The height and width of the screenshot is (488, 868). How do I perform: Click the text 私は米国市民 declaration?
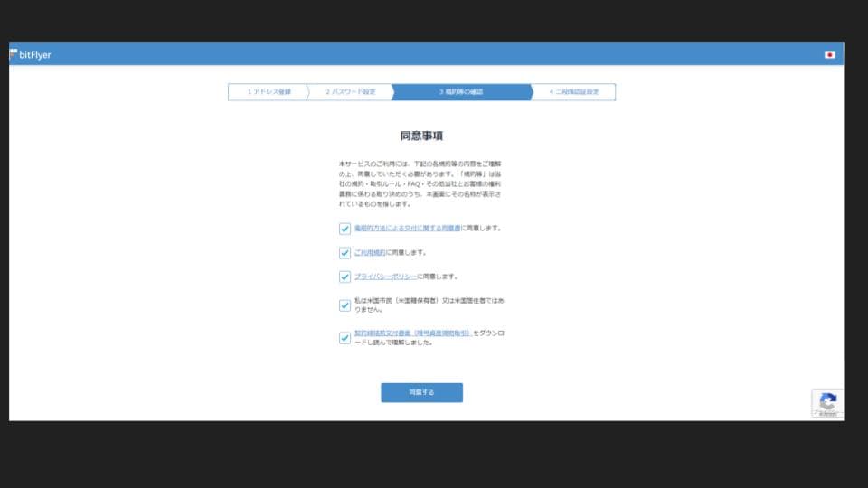[x=429, y=305]
